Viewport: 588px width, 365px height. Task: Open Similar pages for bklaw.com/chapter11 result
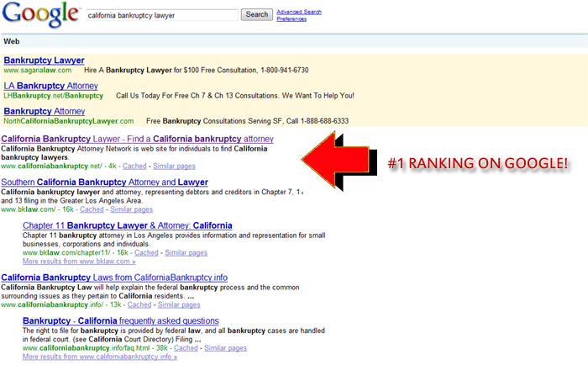186,252
